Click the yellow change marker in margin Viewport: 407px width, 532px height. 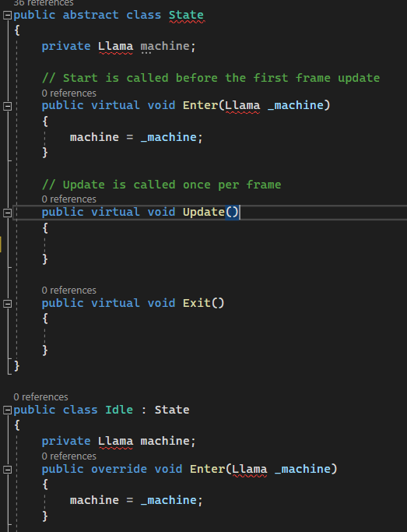click(1, 245)
